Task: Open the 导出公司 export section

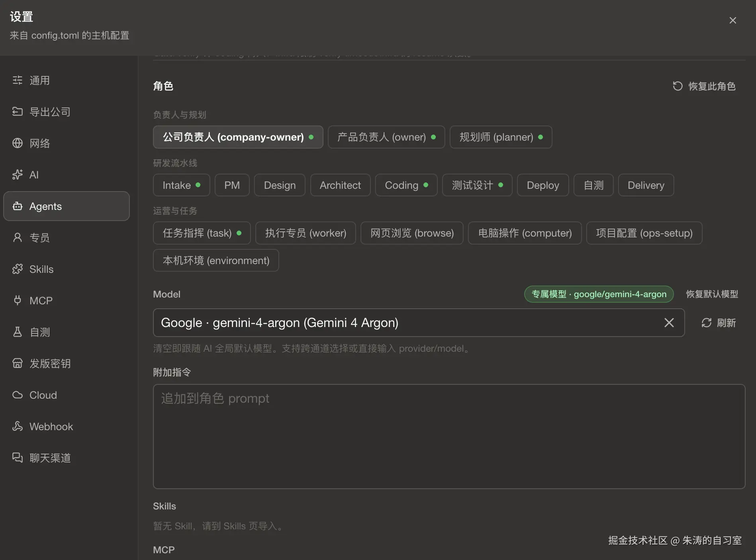Action: [x=67, y=112]
